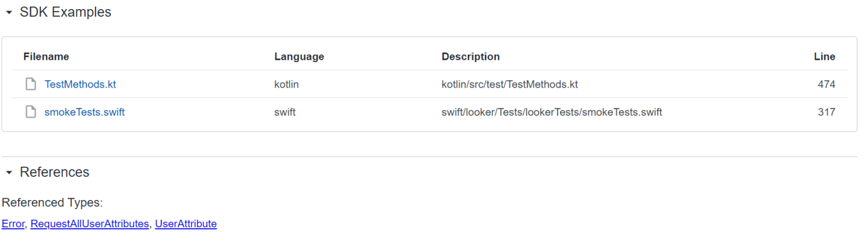Click the Line column header
This screenshot has width=868, height=248.
pyautogui.click(x=824, y=56)
